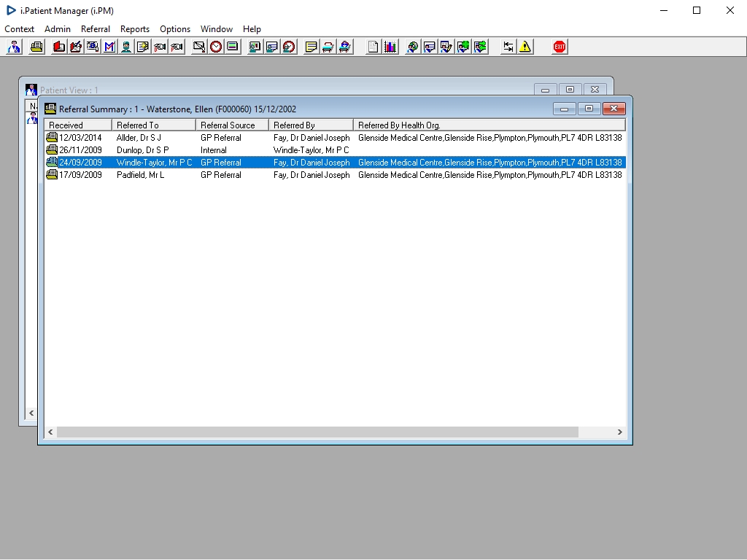Open the Reports menu
Image resolution: width=747 pixels, height=560 pixels.
coord(135,29)
